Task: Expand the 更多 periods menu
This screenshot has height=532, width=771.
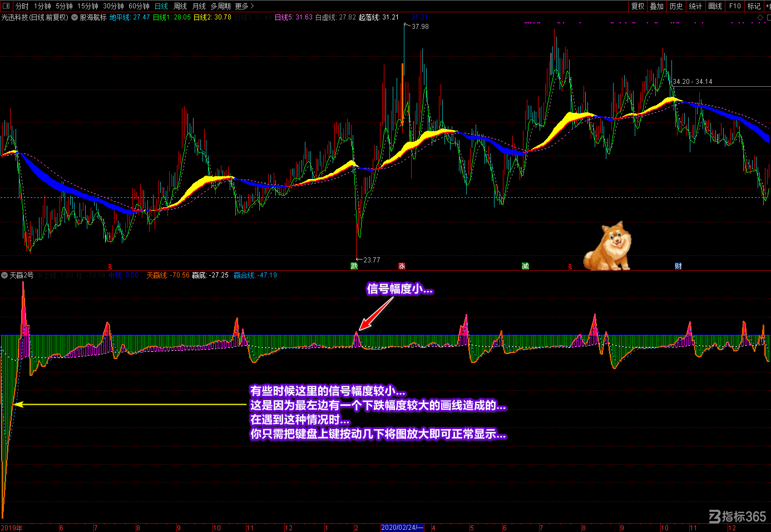Action: pyautogui.click(x=244, y=6)
